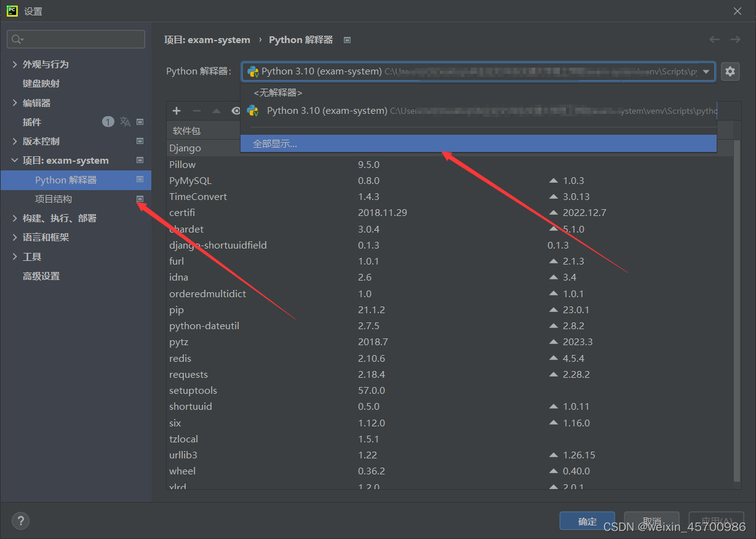Click the 确定 button

click(587, 521)
